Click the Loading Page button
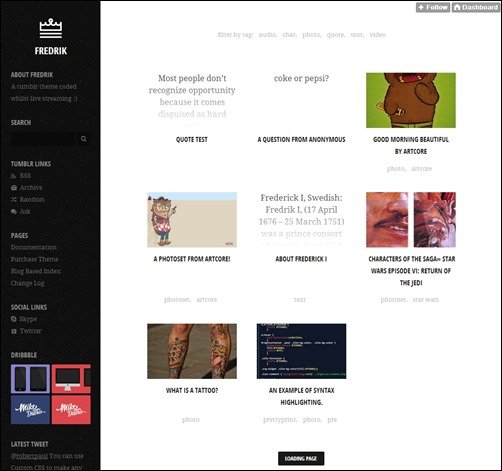502x471 pixels. (x=301, y=459)
